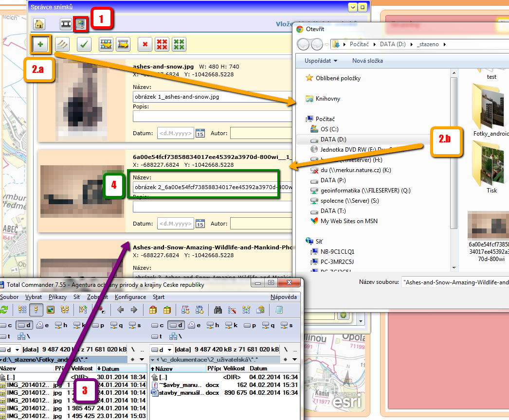Click the notepad icon in Total Commander toolbar
The image size is (509, 420).
click(279, 310)
